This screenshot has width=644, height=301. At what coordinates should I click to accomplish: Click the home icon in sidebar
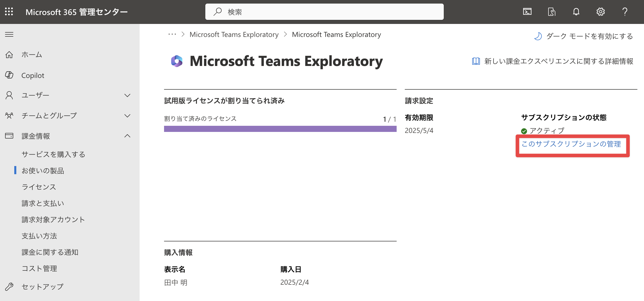click(9, 54)
